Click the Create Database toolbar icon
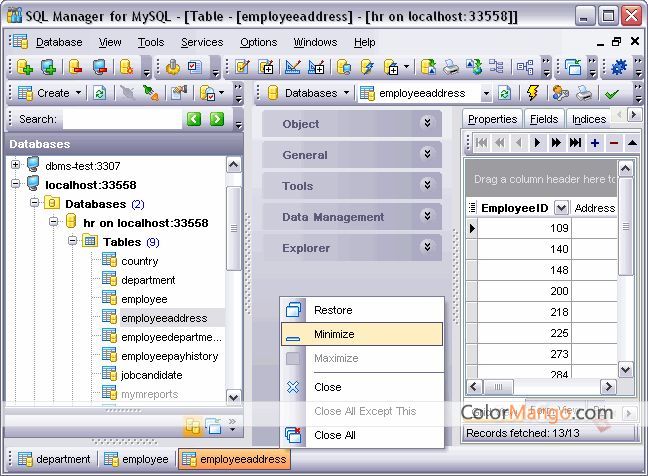Image resolution: width=648 pixels, height=476 pixels. pyautogui.click(x=24, y=67)
